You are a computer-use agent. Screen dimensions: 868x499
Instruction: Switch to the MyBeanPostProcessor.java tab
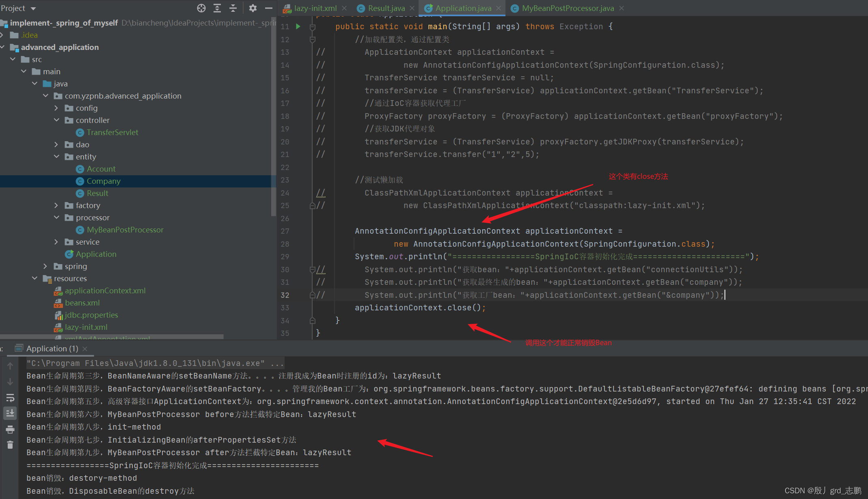[x=567, y=8]
